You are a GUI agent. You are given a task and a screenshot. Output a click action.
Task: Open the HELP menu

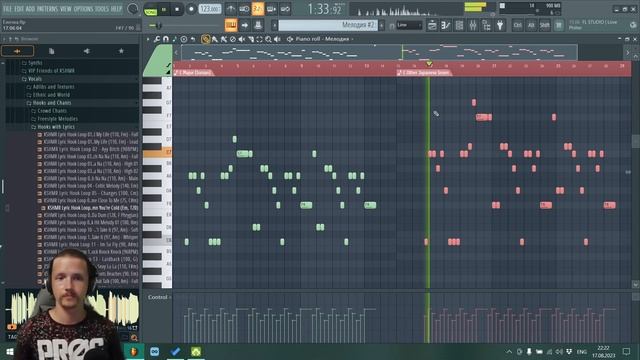116,9
